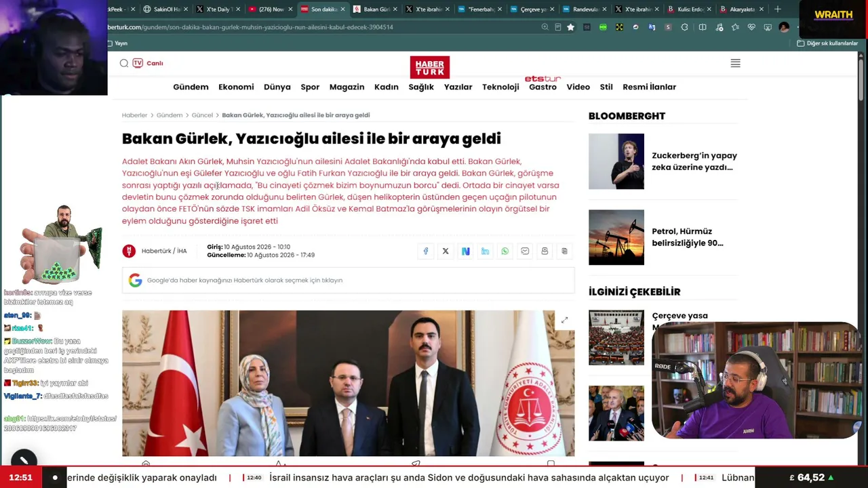Open the Teknoloji navigation section
Image resolution: width=868 pixels, height=488 pixels.
(500, 87)
